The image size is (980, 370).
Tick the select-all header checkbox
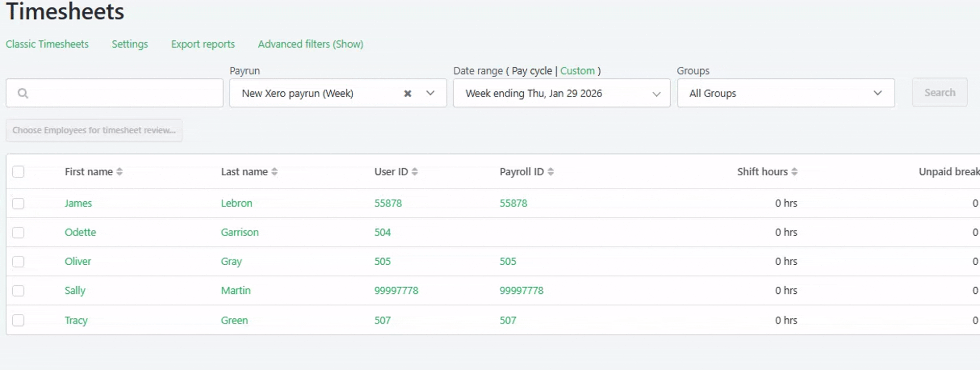[x=18, y=172]
